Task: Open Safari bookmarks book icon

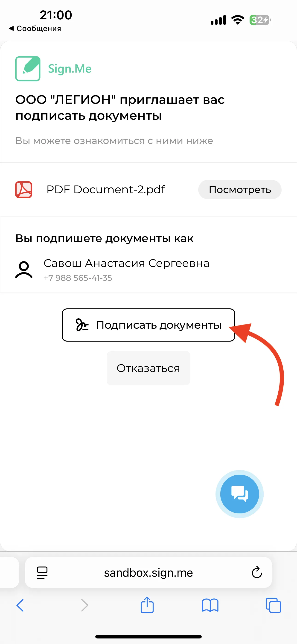Action: (210, 605)
